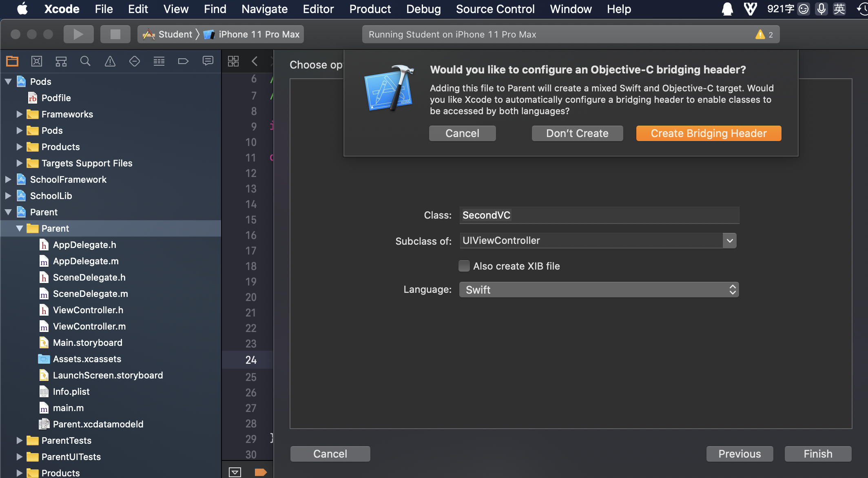Click line number 24 in gutter
This screenshot has height=478, width=868.
pyautogui.click(x=251, y=360)
